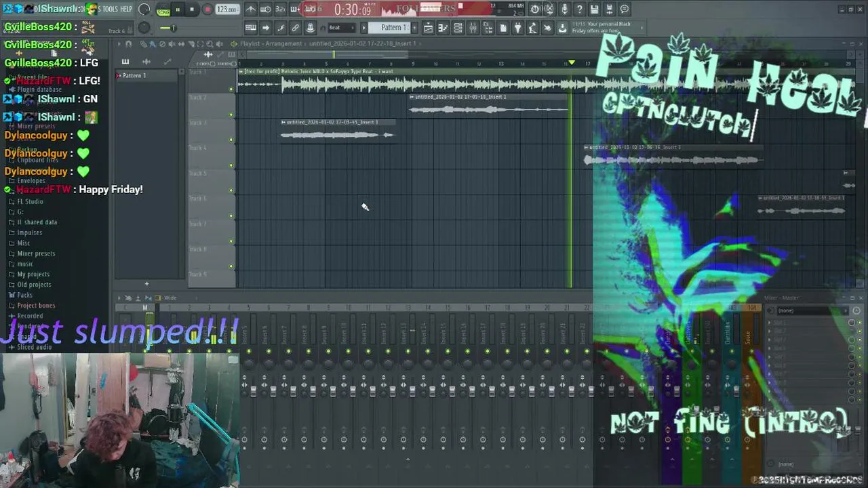The height and width of the screenshot is (488, 868).
Task: Open the Playlist view shortcut icon
Action: pos(429,28)
